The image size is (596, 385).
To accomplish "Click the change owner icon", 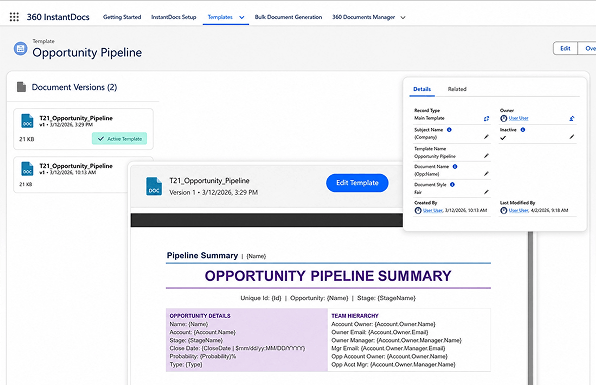I will click(x=572, y=119).
